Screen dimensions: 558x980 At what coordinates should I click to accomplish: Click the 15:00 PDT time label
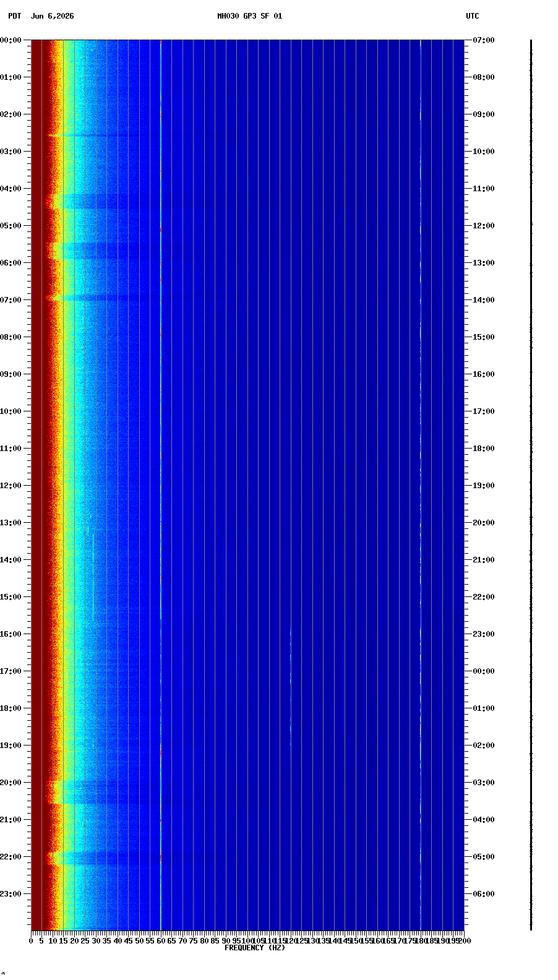11,597
